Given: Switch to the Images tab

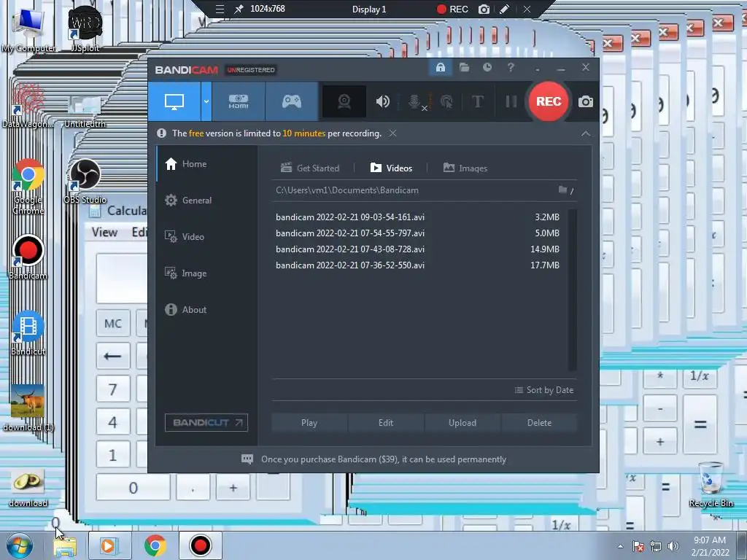Looking at the screenshot, I should tap(465, 168).
